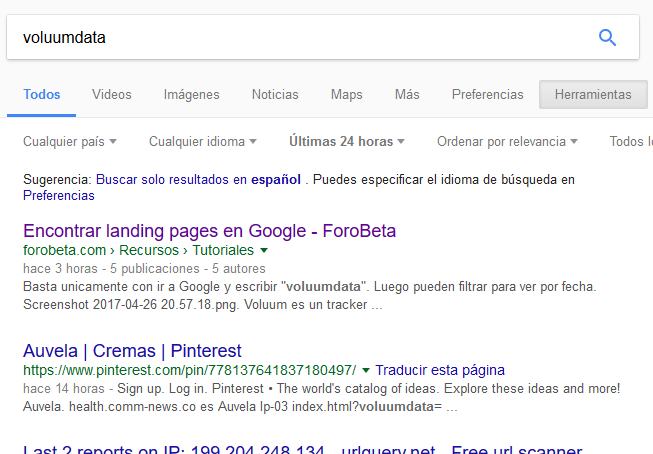Screen dimensions: 653x454
Task: Open the partially visible Todos results filter
Action: (631, 142)
